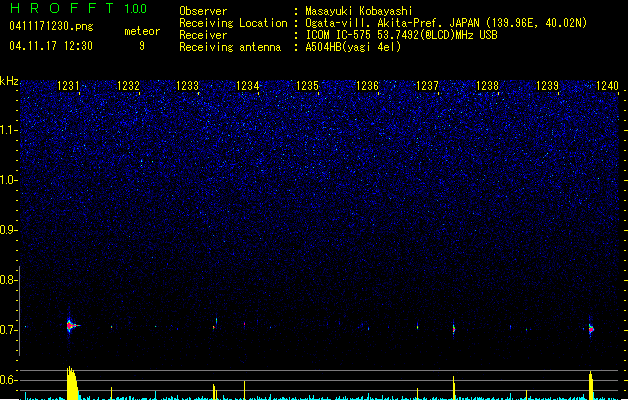The image size is (629, 400).
Task: Click the 1239 time axis marker
Action: pos(547,85)
